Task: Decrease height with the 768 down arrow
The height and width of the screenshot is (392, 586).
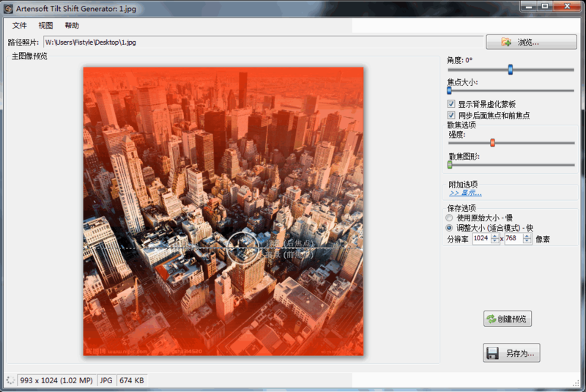Action: pyautogui.click(x=527, y=241)
